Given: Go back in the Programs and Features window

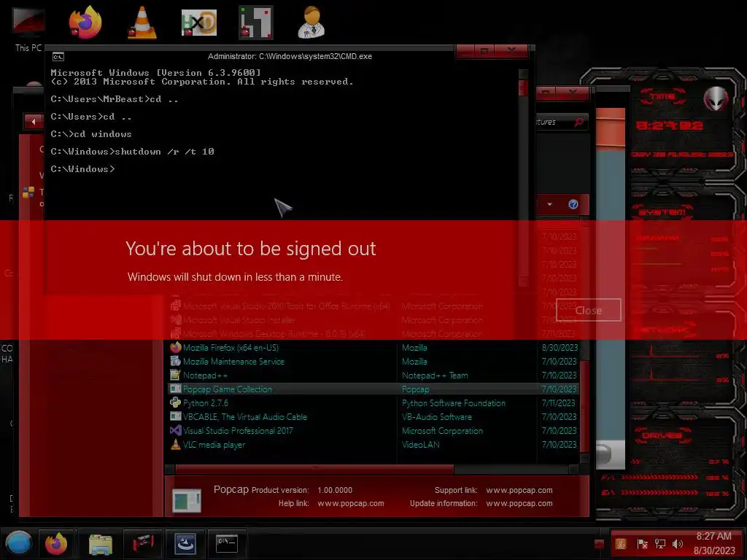Looking at the screenshot, I should point(34,122).
